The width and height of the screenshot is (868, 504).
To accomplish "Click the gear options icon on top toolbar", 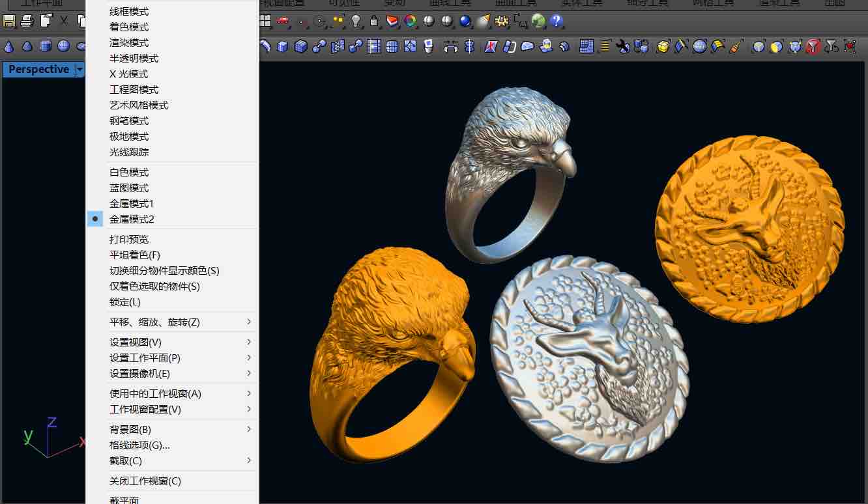I will tap(501, 21).
